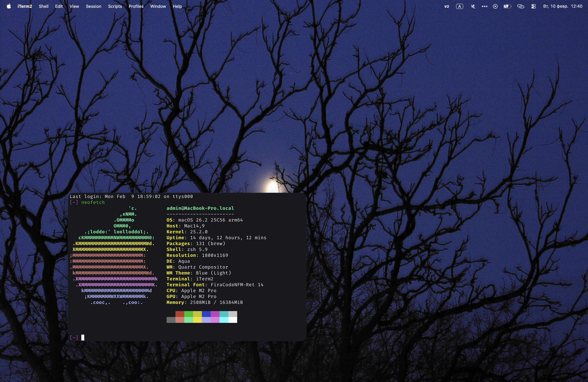Open the Now Playing play icon
The width and height of the screenshot is (588, 382).
coord(495,6)
